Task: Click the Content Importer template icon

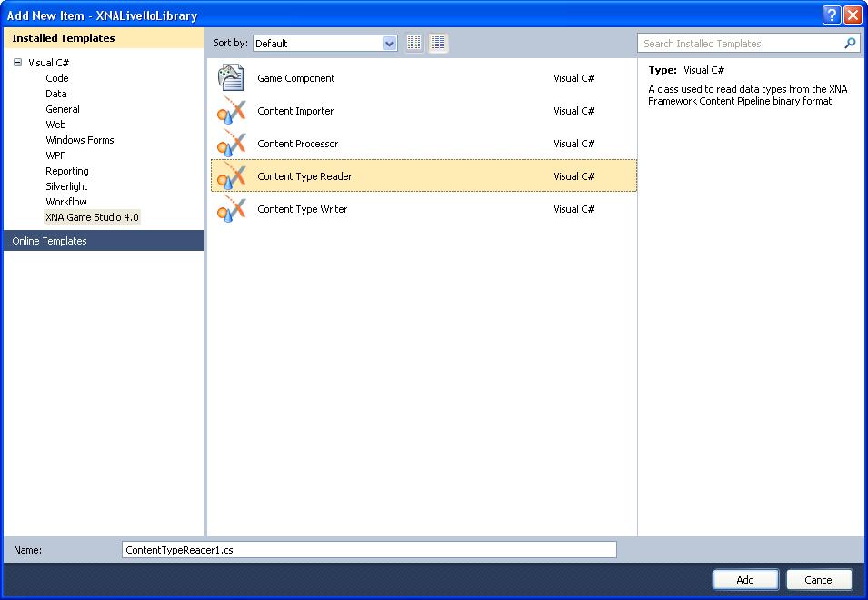Action: (231, 110)
